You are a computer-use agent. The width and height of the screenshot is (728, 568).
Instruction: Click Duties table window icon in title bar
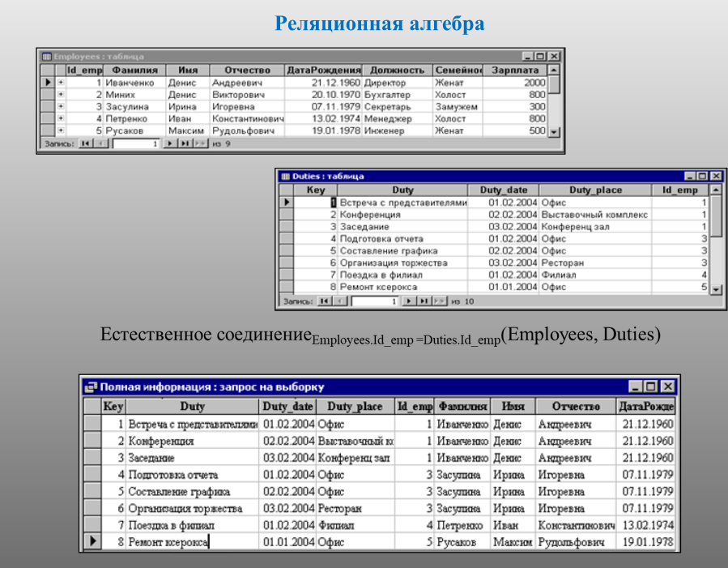[x=286, y=177]
